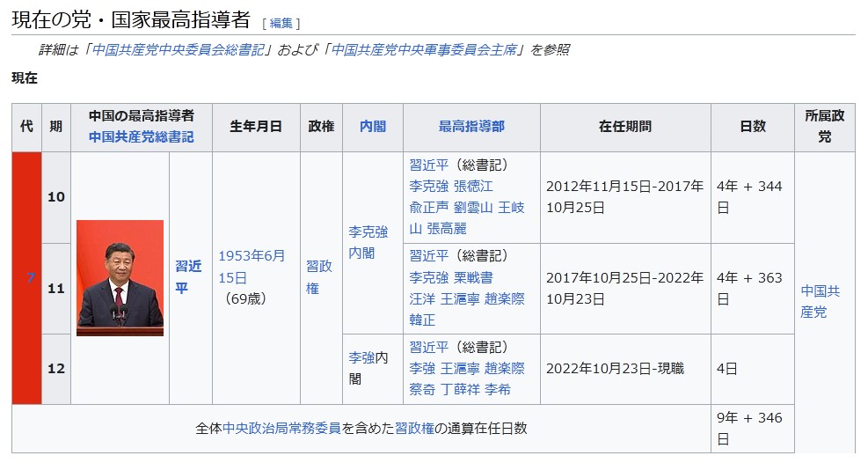Click the 編集 link beside the section heading
This screenshot has height=463, width=868.
[x=281, y=23]
